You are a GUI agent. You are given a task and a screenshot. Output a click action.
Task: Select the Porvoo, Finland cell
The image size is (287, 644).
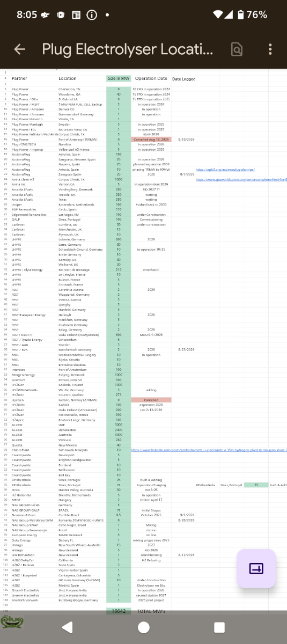coord(69,379)
